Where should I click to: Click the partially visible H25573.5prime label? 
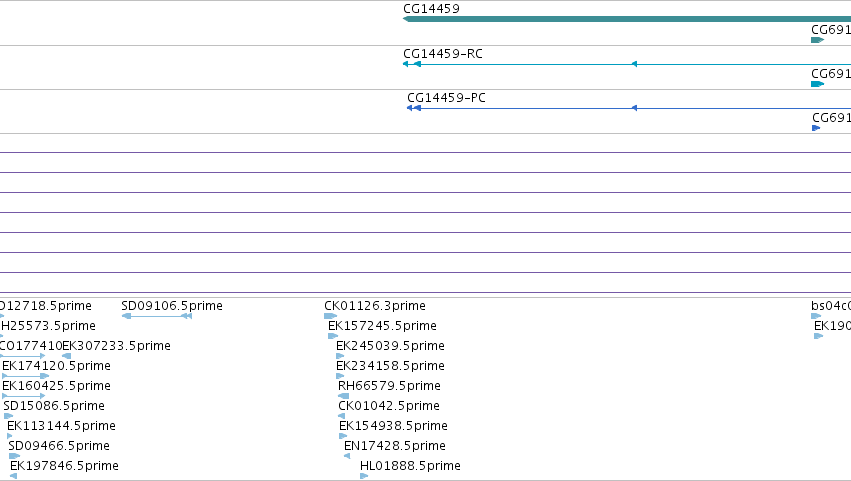click(x=48, y=326)
